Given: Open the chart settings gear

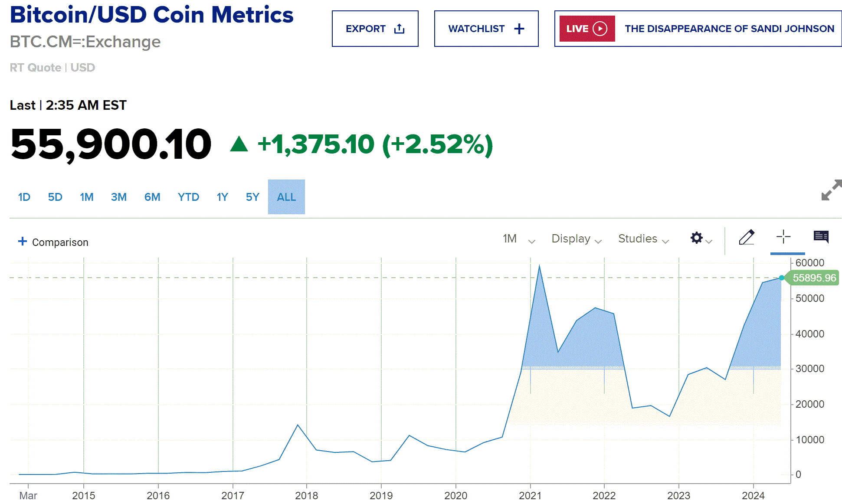Looking at the screenshot, I should coord(697,238).
